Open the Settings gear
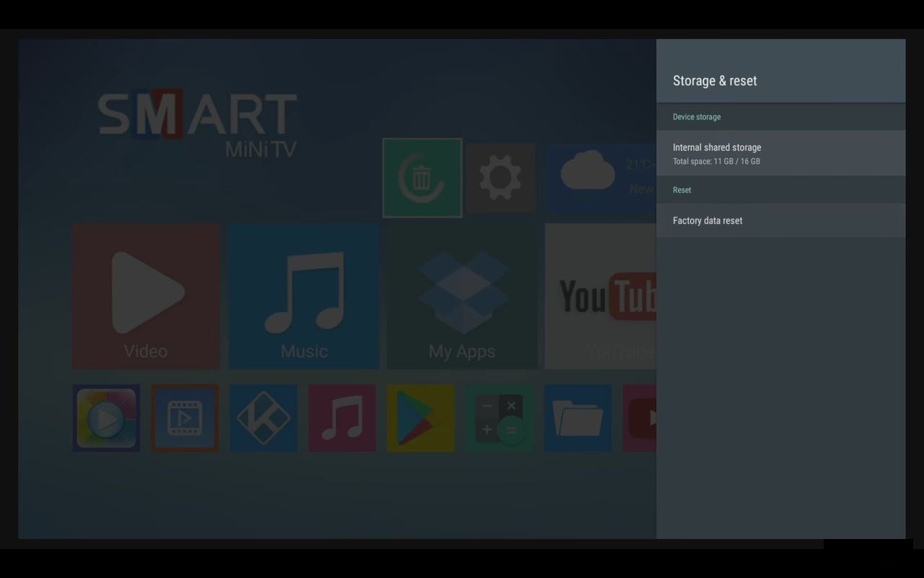924x578 pixels. tap(501, 178)
